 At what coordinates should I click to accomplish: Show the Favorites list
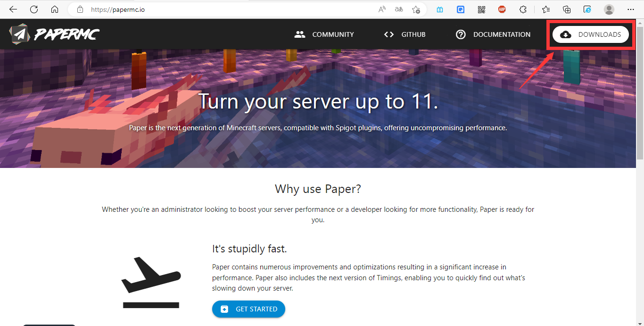pos(546,9)
